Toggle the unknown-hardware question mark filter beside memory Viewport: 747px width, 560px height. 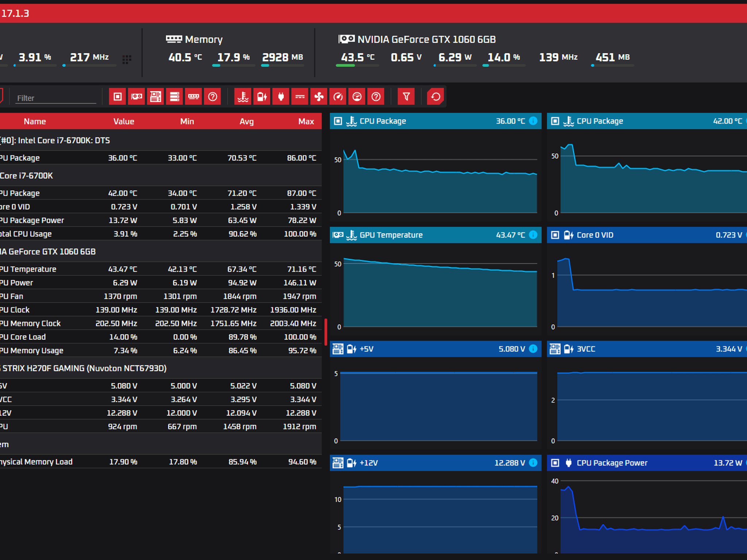pos(212,97)
